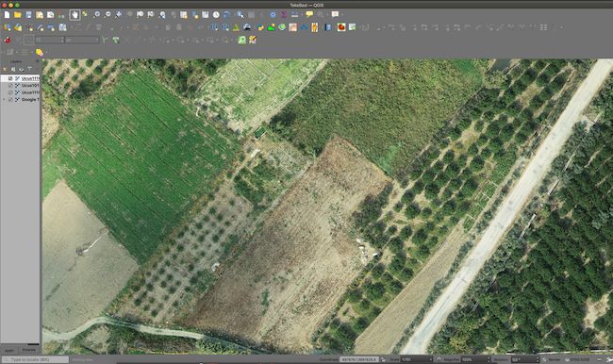The height and width of the screenshot is (364, 613).
Task: Open the Python console icon
Action: 260,27
